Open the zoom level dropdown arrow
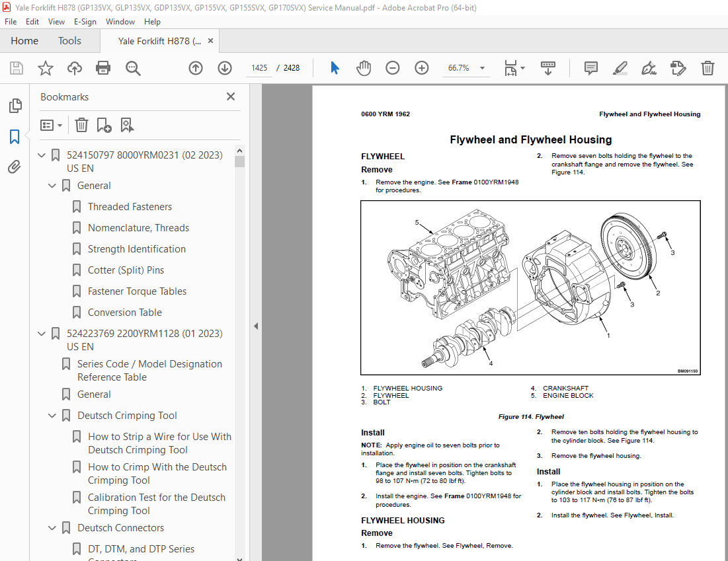The image size is (728, 561). [483, 68]
